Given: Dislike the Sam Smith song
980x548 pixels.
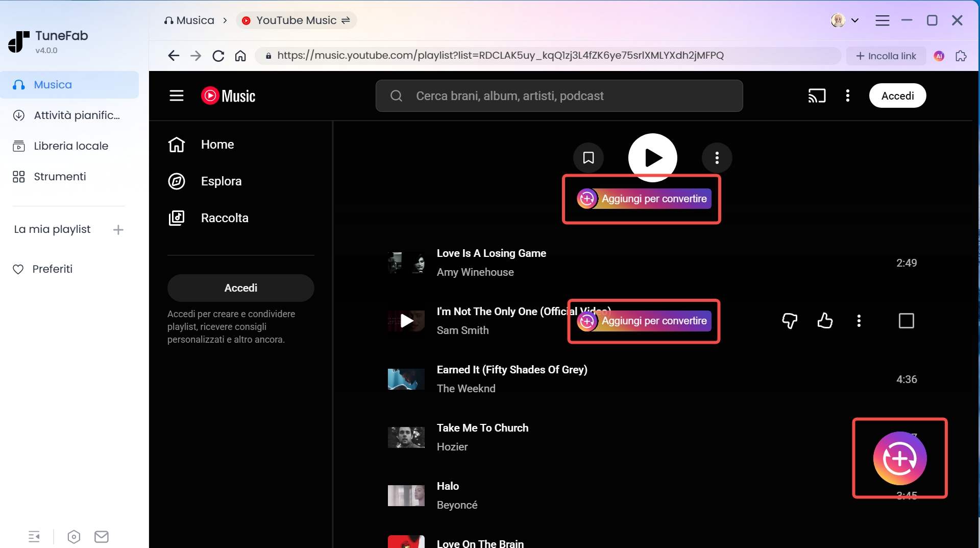Looking at the screenshot, I should coord(790,321).
